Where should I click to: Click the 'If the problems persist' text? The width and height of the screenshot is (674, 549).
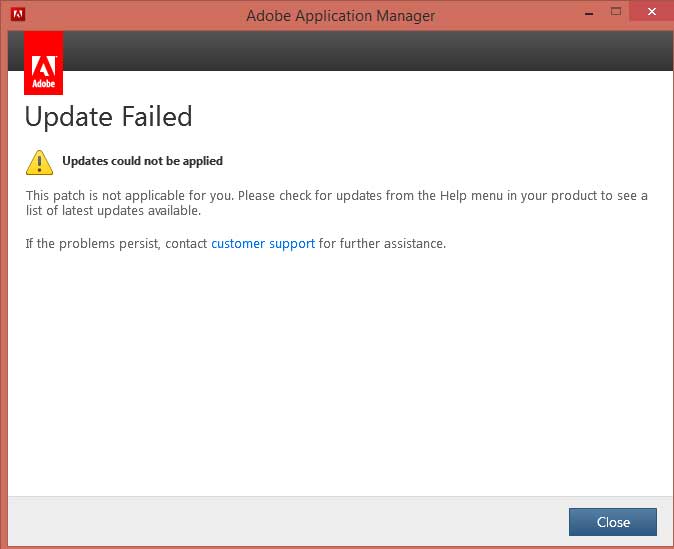coord(116,244)
